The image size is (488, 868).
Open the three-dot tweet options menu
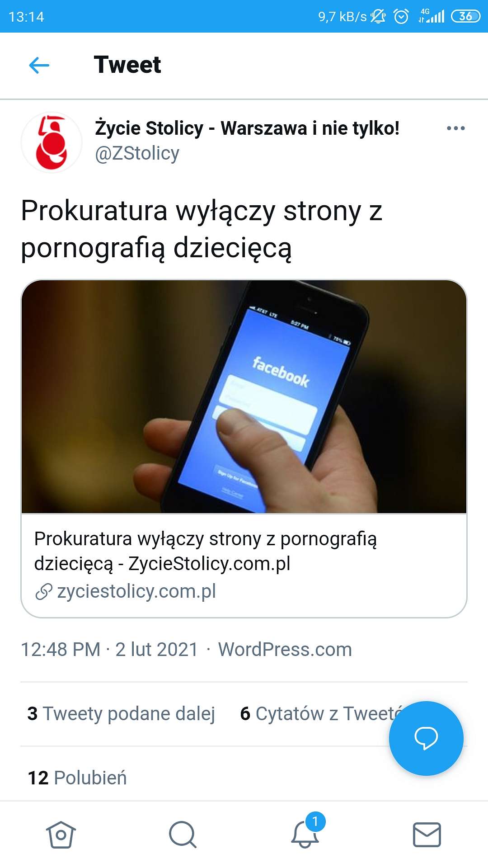tap(455, 128)
